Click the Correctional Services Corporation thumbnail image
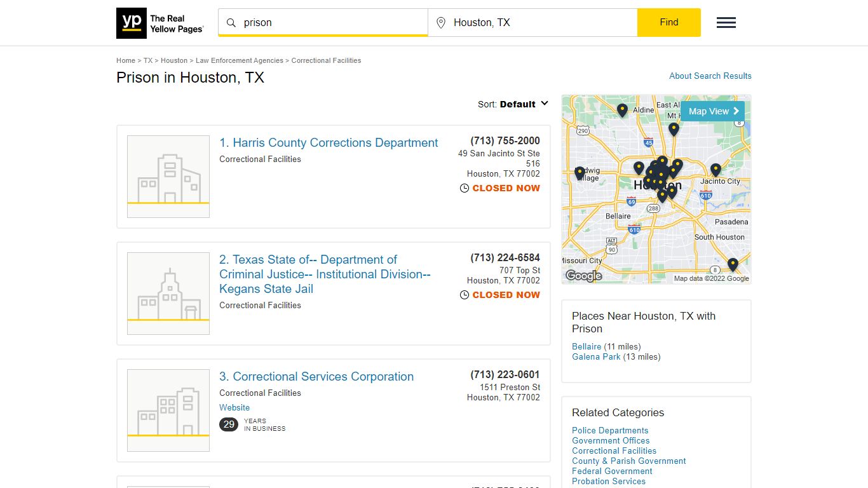Screen dimensions: 868x488 [168, 410]
